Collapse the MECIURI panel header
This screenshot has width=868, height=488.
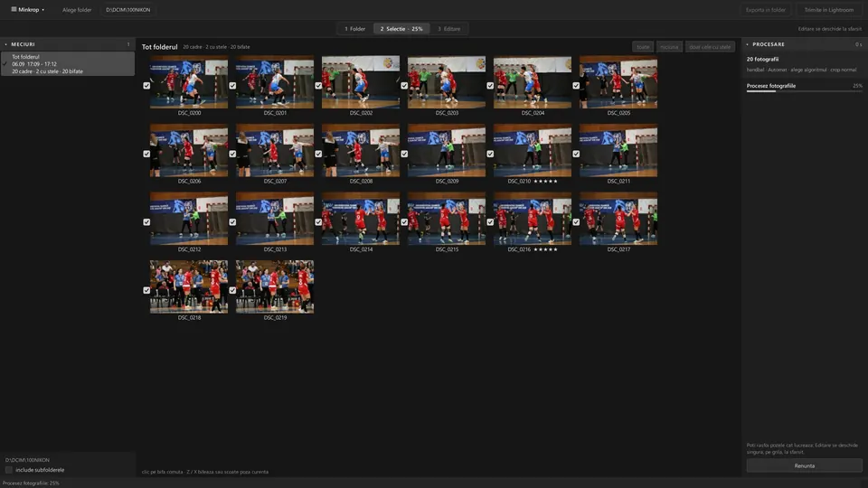pos(68,44)
